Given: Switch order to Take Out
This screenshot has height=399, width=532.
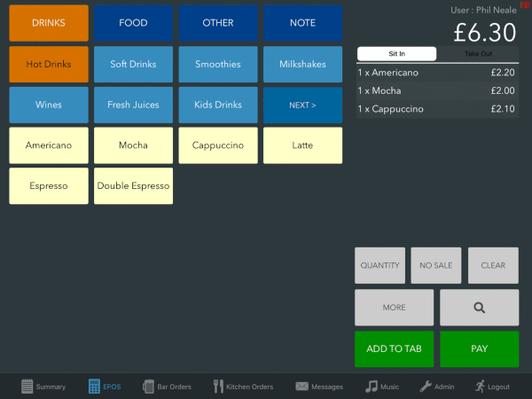Looking at the screenshot, I should click(478, 54).
